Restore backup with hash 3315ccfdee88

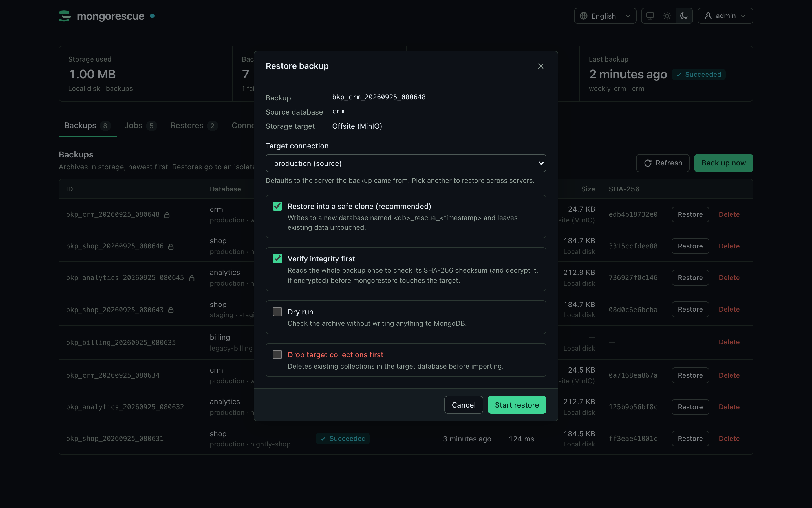(690, 246)
